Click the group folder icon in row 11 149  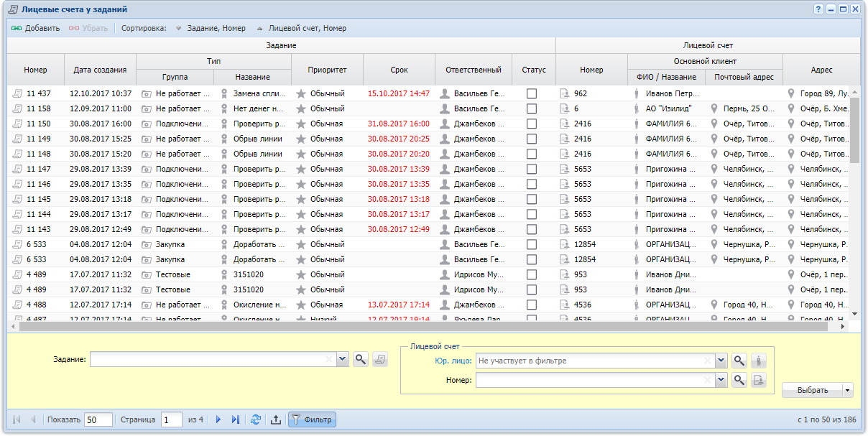pos(147,139)
